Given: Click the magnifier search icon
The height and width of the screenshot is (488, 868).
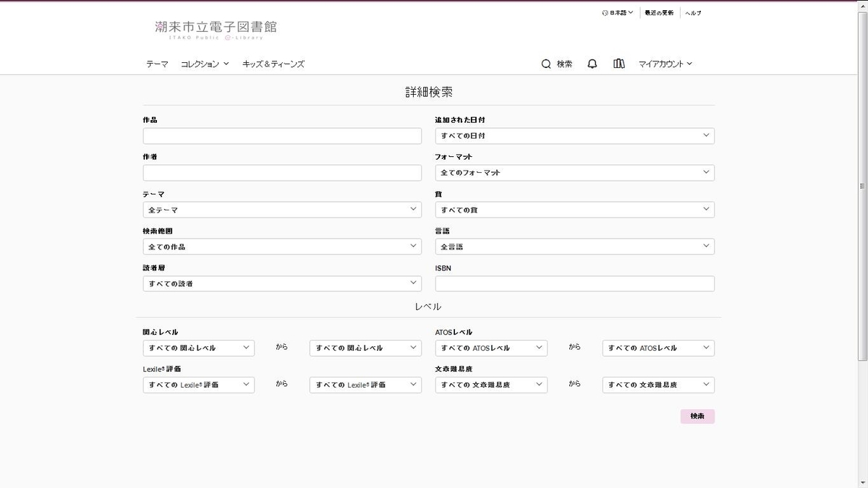Looking at the screenshot, I should pyautogui.click(x=546, y=64).
